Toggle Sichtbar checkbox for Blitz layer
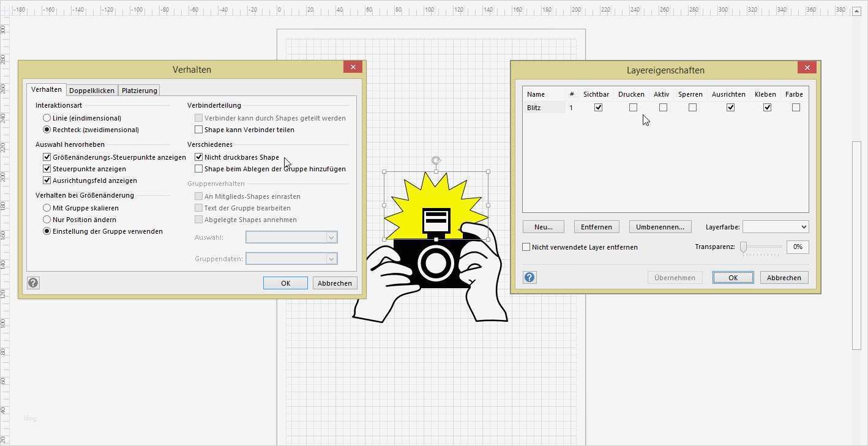The width and height of the screenshot is (868, 446). tap(598, 108)
